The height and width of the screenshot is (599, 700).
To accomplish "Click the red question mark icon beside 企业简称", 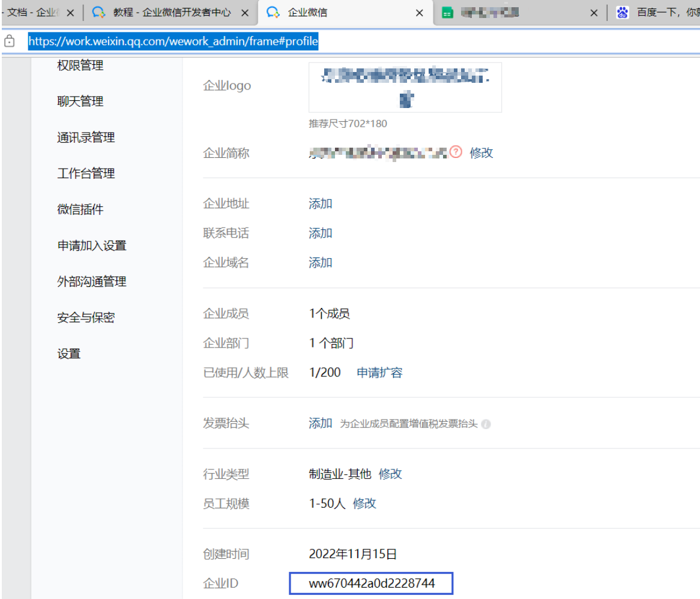I will click(456, 152).
